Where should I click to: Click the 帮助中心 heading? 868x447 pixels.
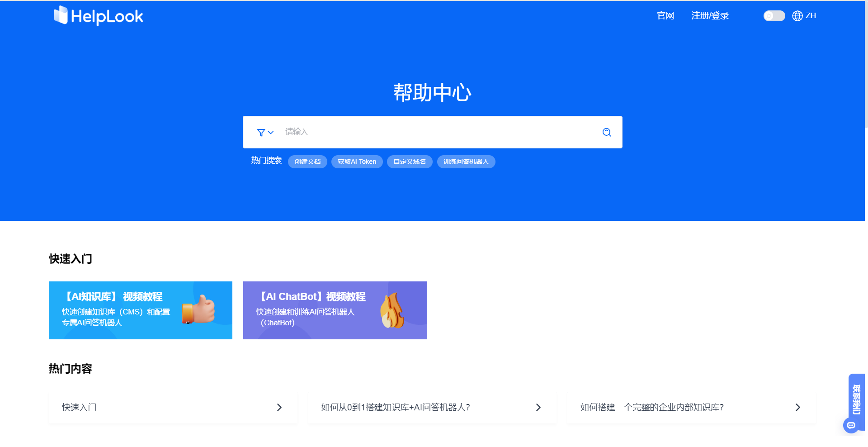(432, 93)
